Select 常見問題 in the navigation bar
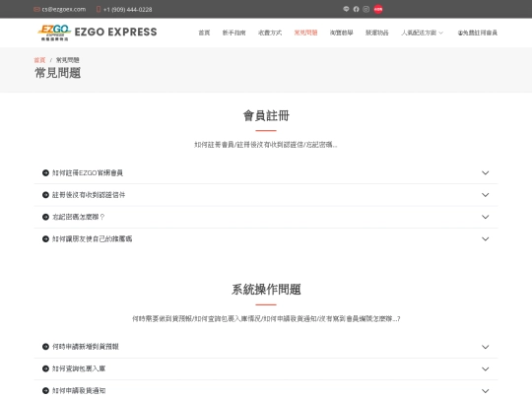Viewport: 532px width, 399px height. [305, 33]
